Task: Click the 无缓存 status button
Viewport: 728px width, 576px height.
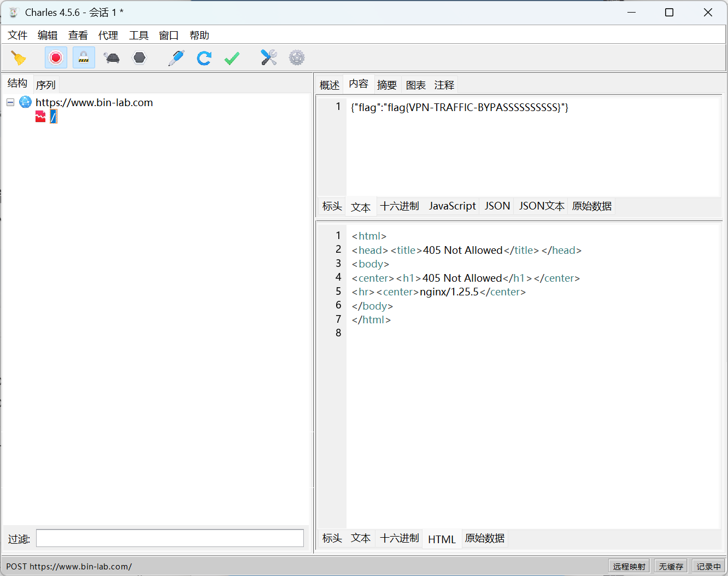Action: pyautogui.click(x=671, y=566)
